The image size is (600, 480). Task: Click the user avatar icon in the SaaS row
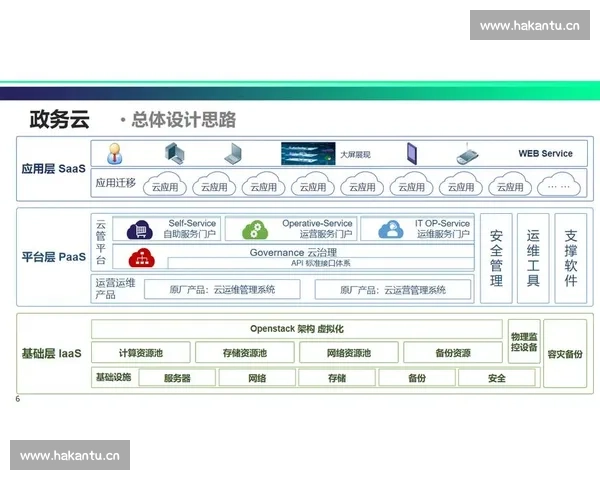point(114,154)
